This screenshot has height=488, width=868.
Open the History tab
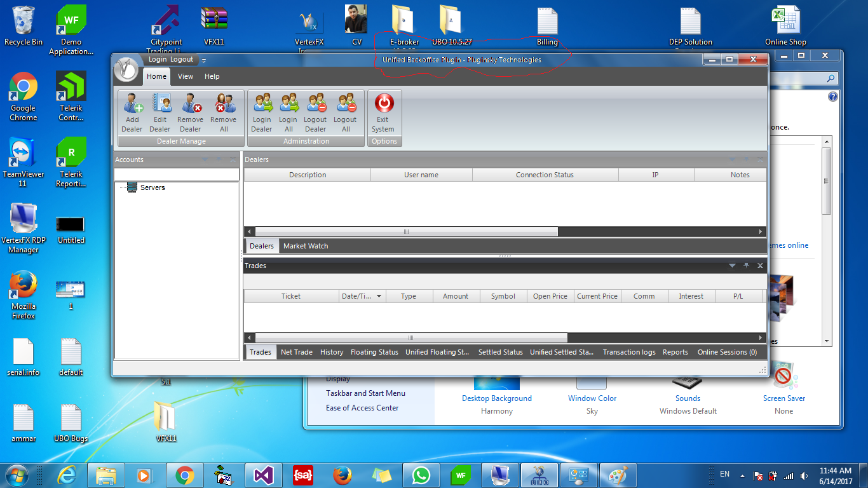(x=332, y=352)
